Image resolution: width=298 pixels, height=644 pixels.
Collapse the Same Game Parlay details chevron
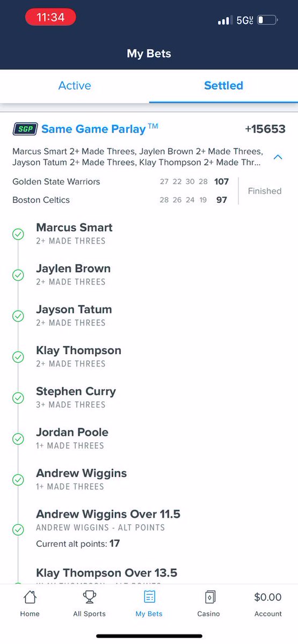[278, 157]
